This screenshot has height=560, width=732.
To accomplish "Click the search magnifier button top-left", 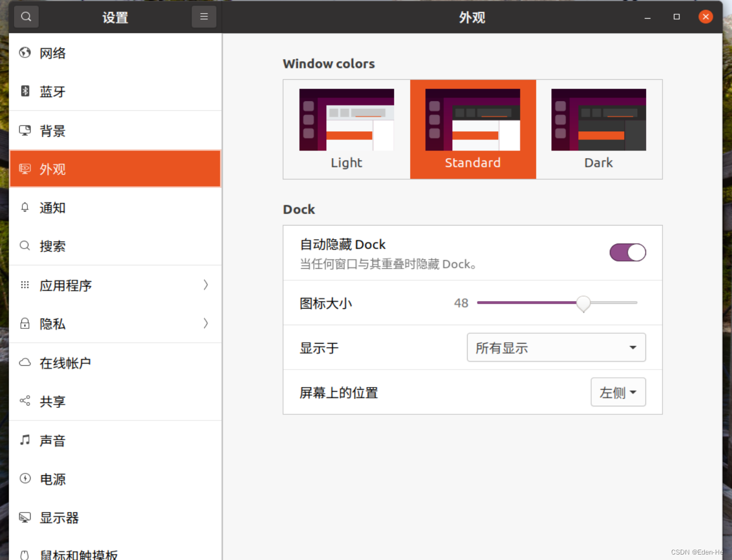I will pyautogui.click(x=26, y=16).
